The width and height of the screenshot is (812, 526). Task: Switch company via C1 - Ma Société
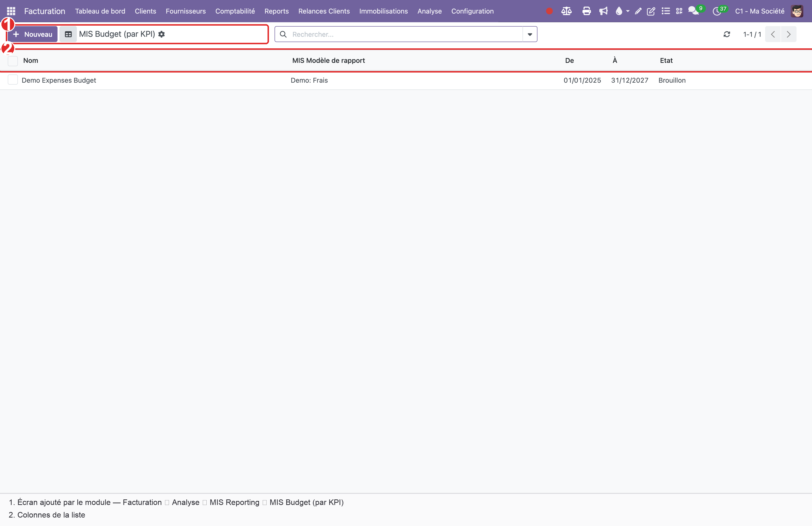click(x=760, y=11)
